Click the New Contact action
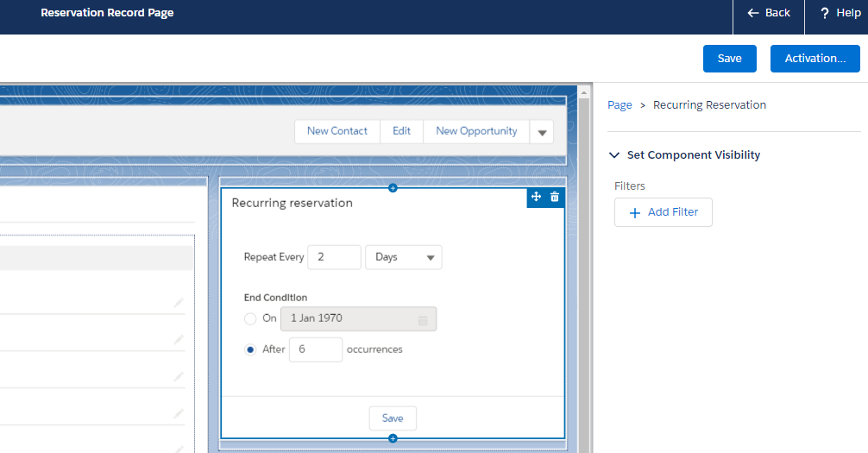Viewport: 868px width, 453px height. [x=337, y=131]
